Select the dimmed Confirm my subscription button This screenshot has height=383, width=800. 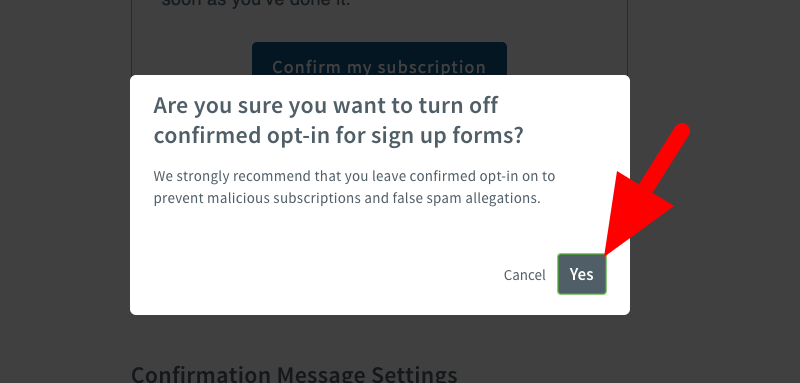click(379, 59)
